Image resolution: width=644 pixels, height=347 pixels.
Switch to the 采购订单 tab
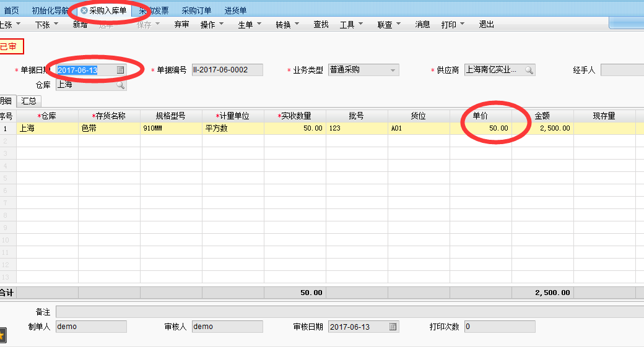(196, 11)
